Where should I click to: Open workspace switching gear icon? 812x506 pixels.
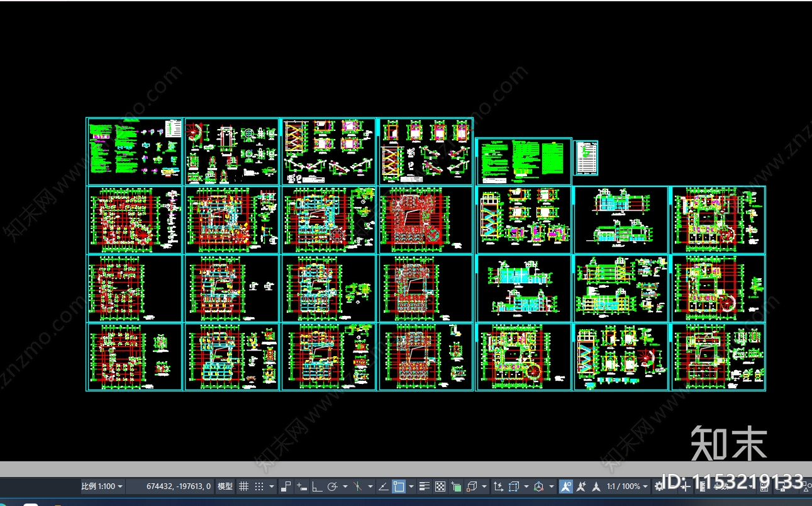pos(659,486)
